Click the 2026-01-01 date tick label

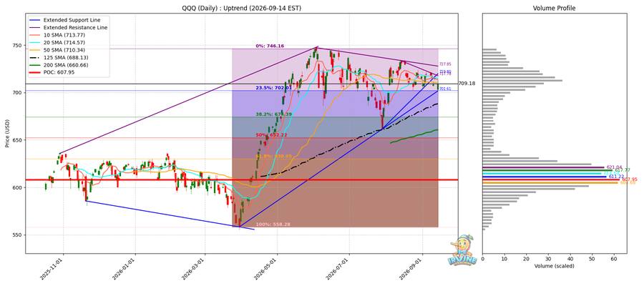123,268
